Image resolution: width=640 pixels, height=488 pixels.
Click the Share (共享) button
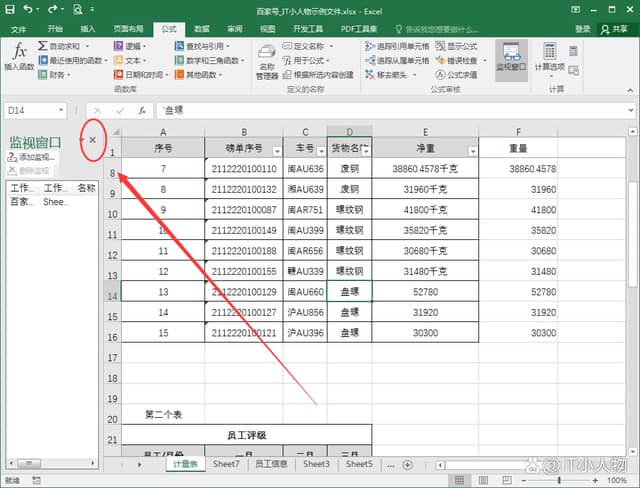[614, 29]
